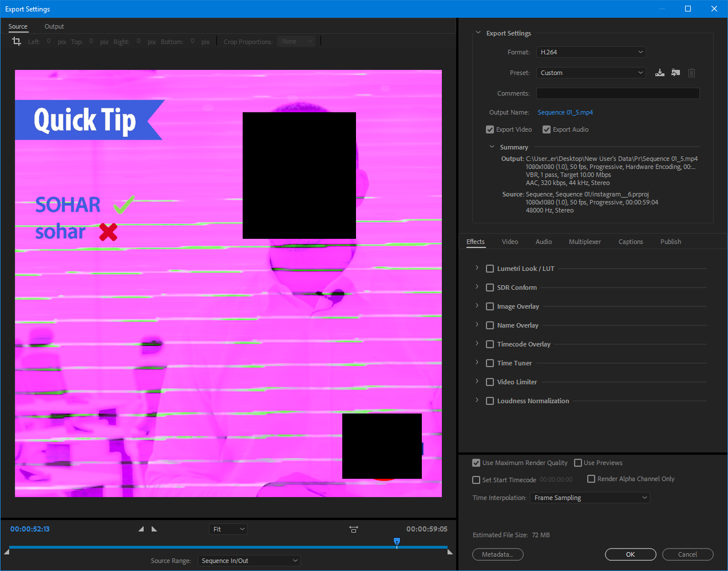The width and height of the screenshot is (728, 571).
Task: Expand the Name Overlay section
Action: point(477,325)
